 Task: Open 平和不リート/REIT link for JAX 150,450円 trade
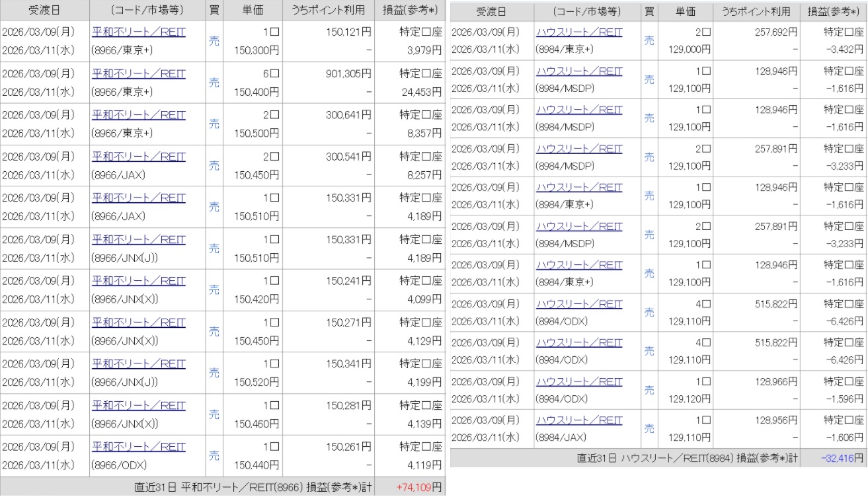point(138,157)
